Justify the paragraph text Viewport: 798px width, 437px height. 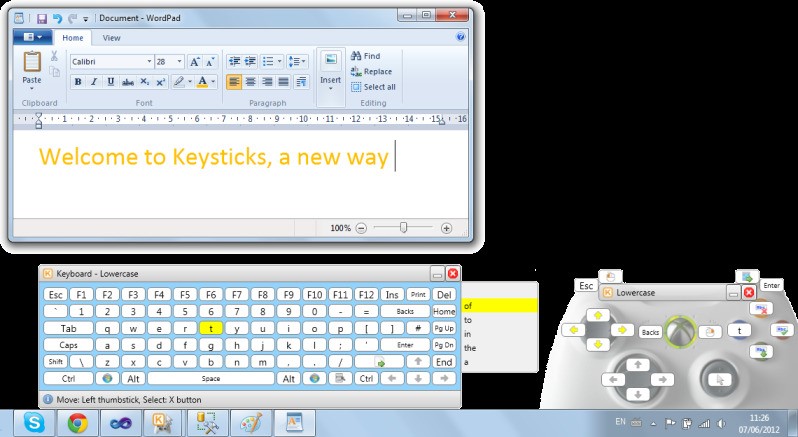[283, 81]
